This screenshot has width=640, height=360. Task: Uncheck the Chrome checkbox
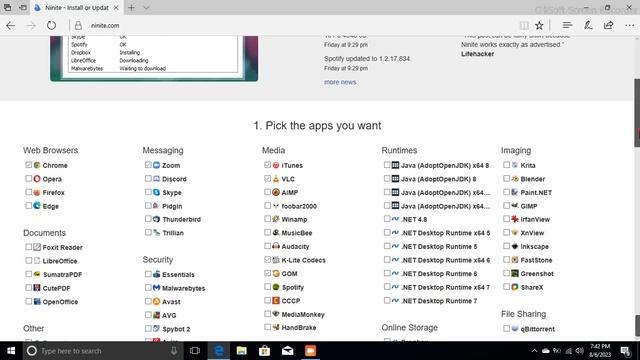click(28, 165)
